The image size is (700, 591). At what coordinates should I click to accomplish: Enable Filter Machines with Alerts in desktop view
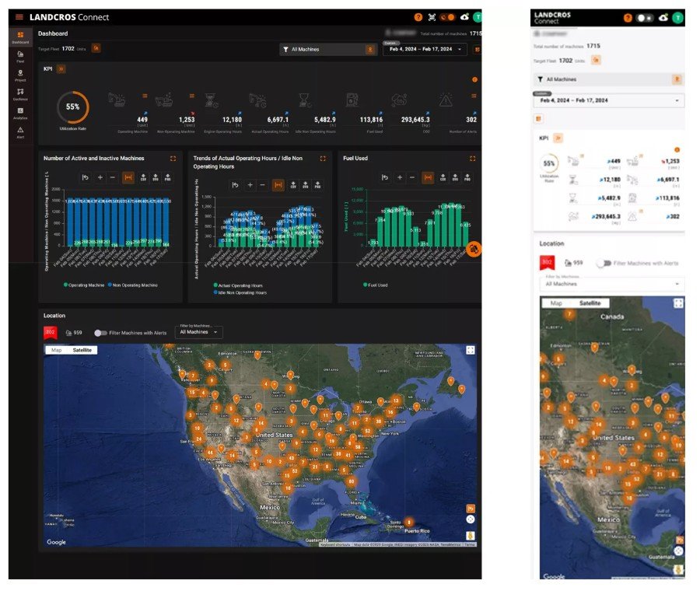[x=100, y=332]
